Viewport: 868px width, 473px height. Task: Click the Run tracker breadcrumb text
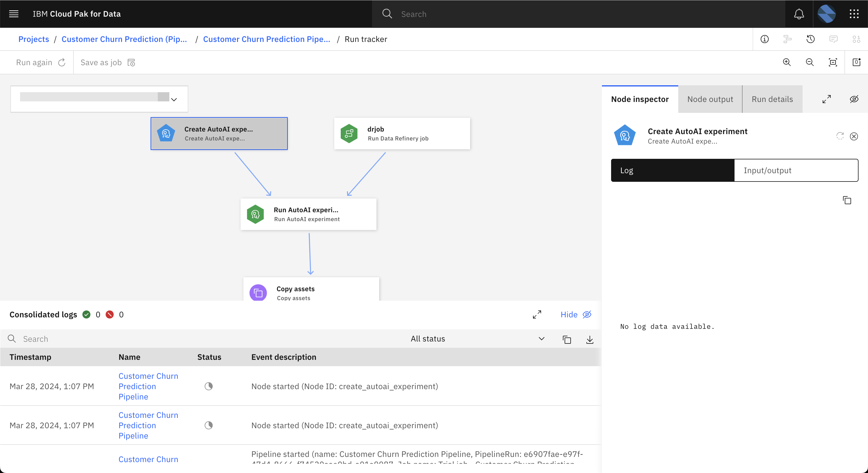click(x=366, y=39)
